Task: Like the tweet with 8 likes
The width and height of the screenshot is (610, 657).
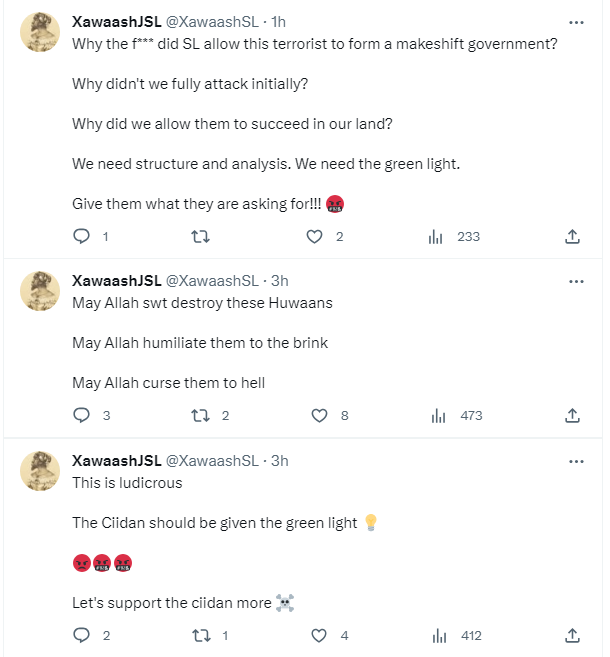Action: [320, 415]
